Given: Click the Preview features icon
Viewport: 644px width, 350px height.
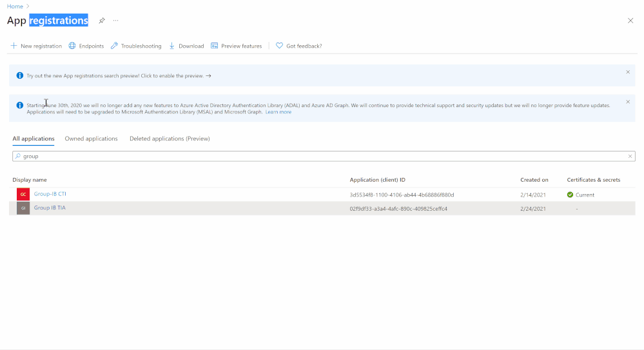Looking at the screenshot, I should (215, 46).
